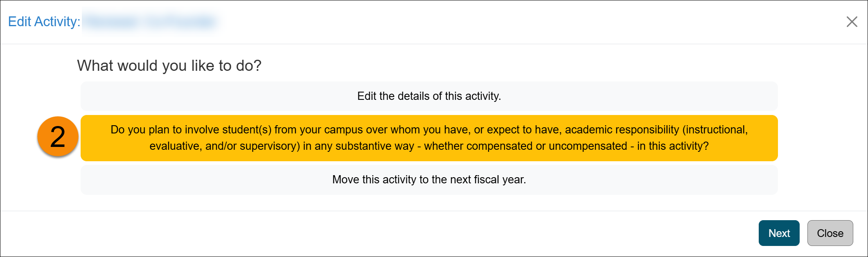Select the highlighted student involvement question option
This screenshot has height=257, width=868.
pos(430,137)
